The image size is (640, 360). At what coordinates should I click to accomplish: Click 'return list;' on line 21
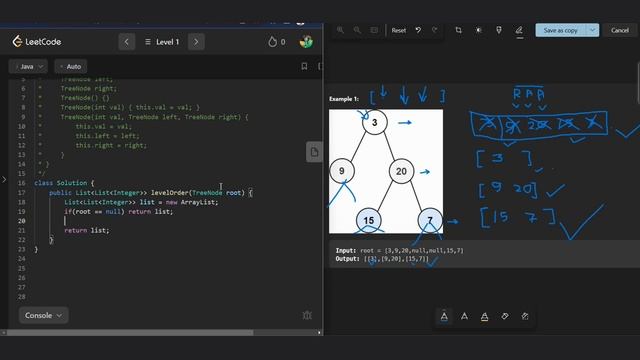point(87,230)
